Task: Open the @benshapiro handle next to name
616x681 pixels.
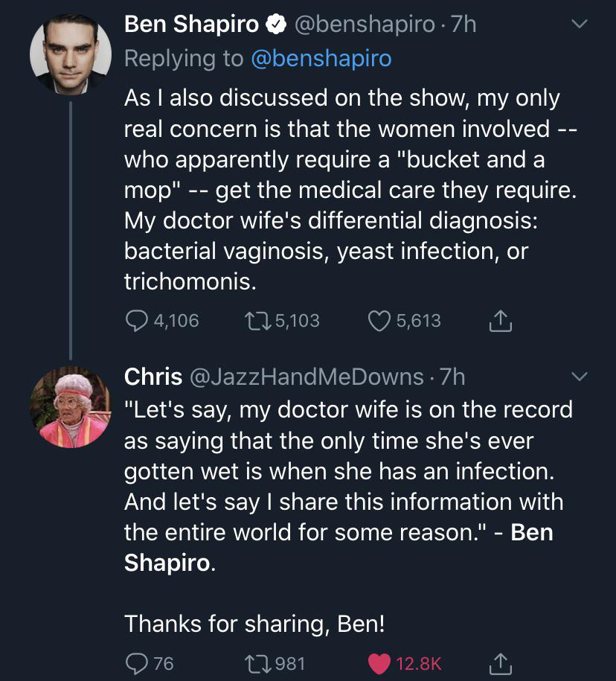Action: point(365,25)
